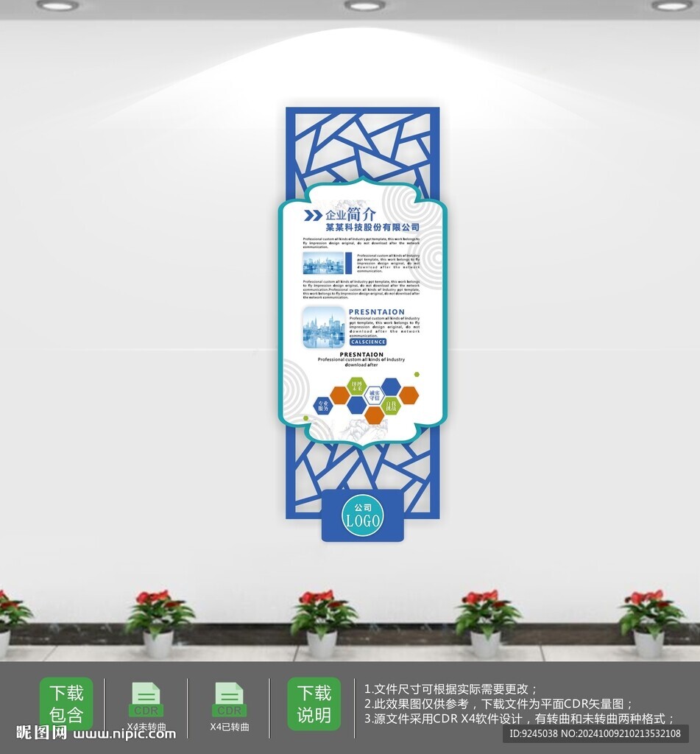
Task: Click the blue PRESNTAION heading
Action: click(376, 311)
